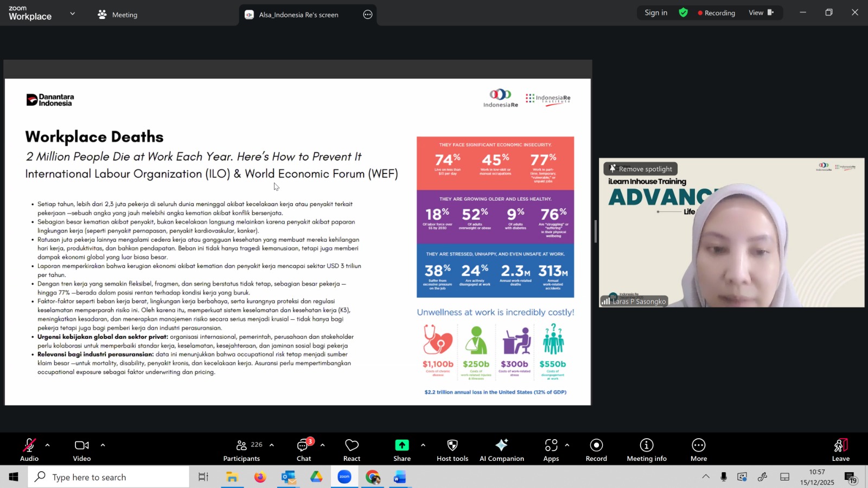Click Remove spotlight on the speaker video
The image size is (868, 488).
coord(641,169)
